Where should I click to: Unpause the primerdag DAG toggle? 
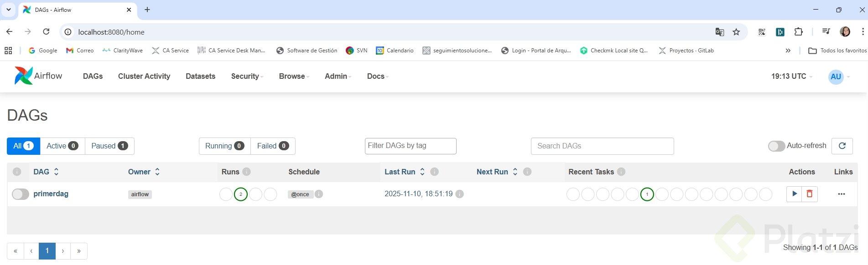pyautogui.click(x=21, y=194)
